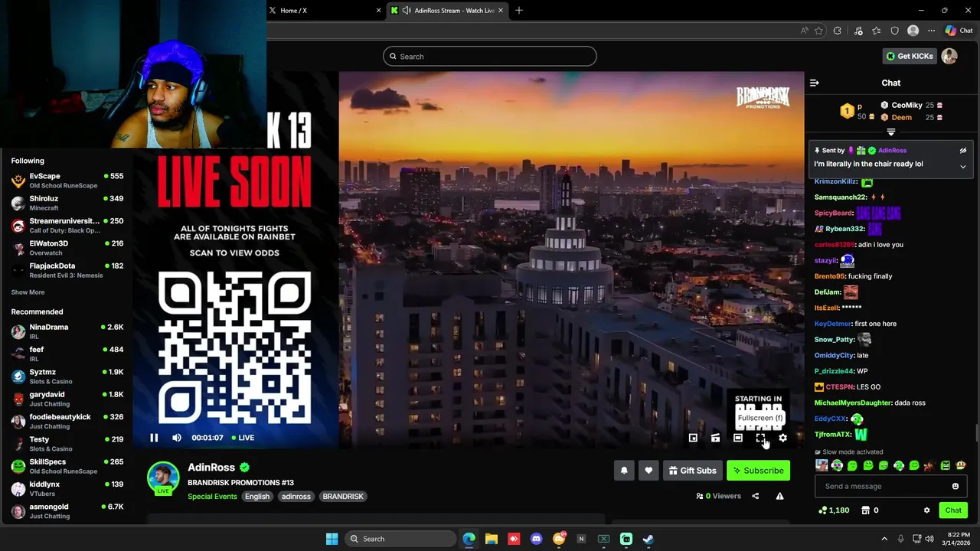Screen dimensions: 980x551
Task: Open channel points balance 1,180
Action: point(834,510)
